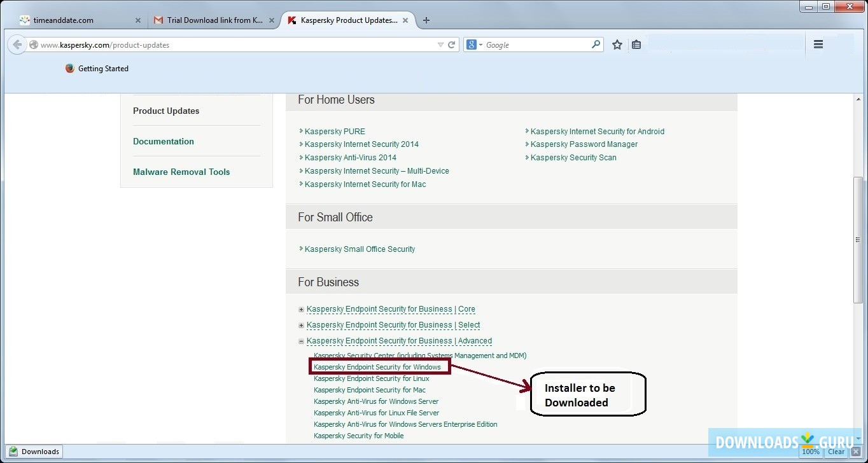Open Kaspersky Internet Security for Android link
The width and height of the screenshot is (868, 463).
tap(598, 132)
